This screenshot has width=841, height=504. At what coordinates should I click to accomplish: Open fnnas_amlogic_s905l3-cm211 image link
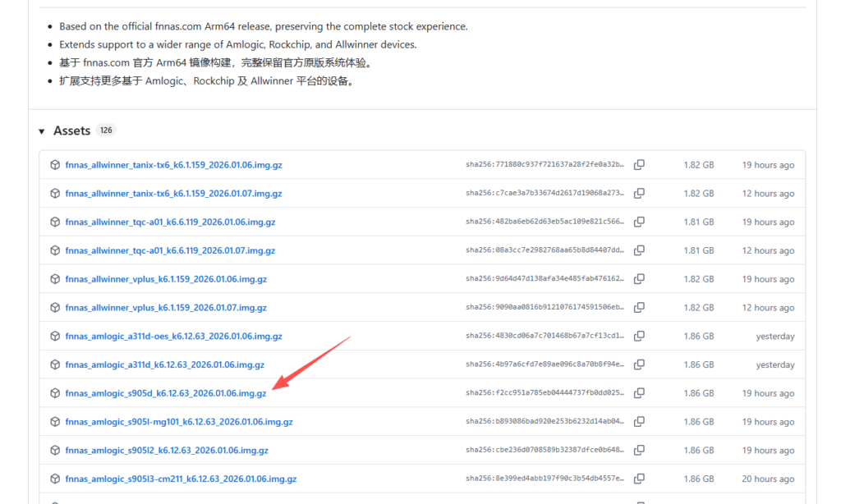pos(181,479)
